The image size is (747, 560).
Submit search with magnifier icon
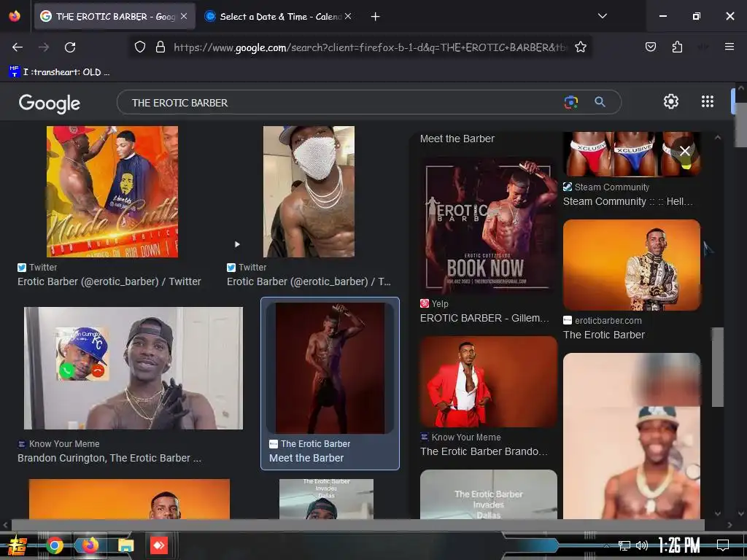pyautogui.click(x=600, y=102)
